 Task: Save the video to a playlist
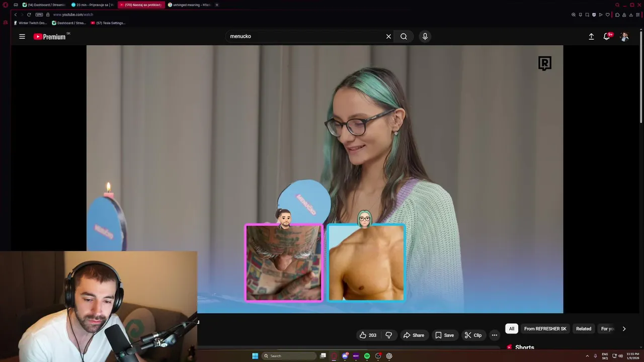444,335
